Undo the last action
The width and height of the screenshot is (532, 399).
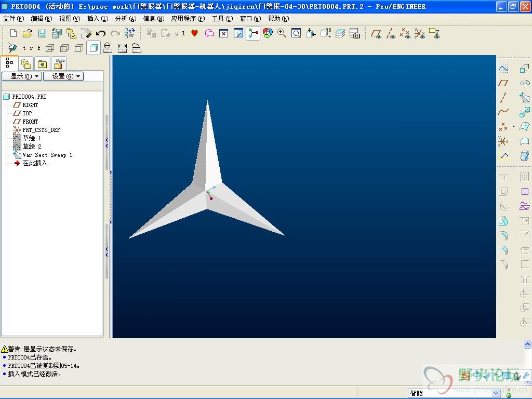(x=101, y=33)
